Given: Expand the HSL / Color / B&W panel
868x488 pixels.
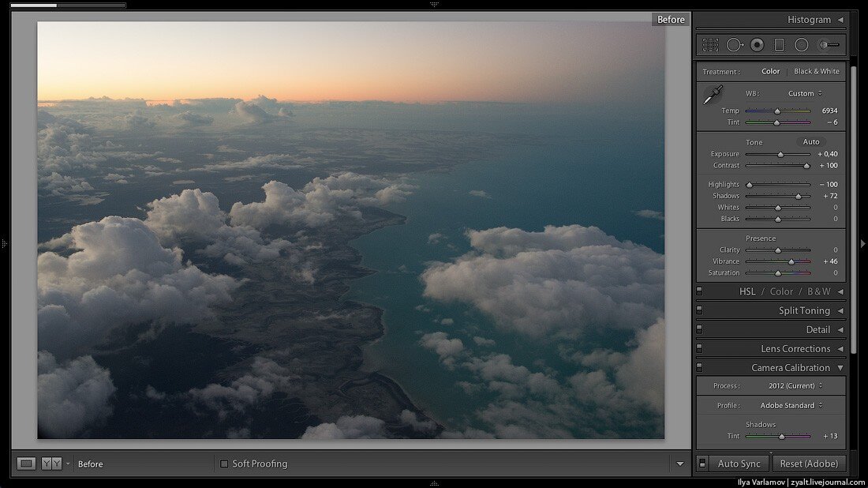Looking at the screenshot, I should (840, 291).
